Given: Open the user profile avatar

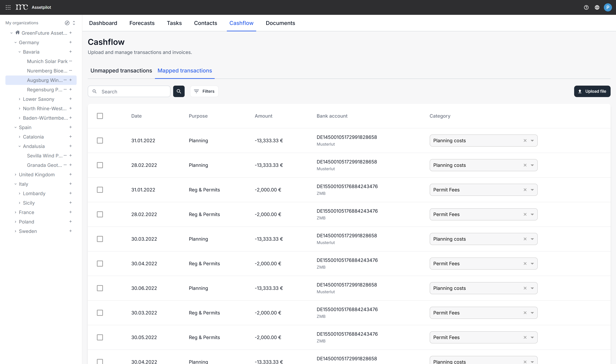Looking at the screenshot, I should (608, 7).
